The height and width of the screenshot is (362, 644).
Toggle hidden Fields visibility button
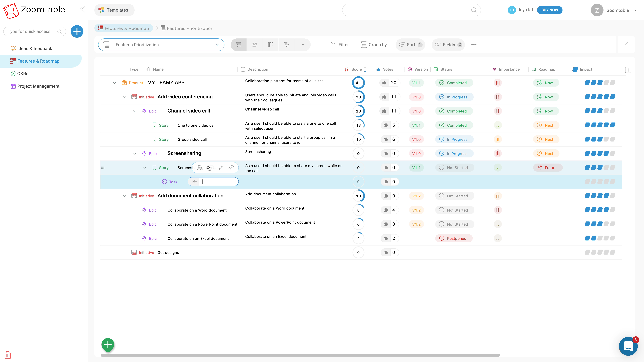[448, 45]
